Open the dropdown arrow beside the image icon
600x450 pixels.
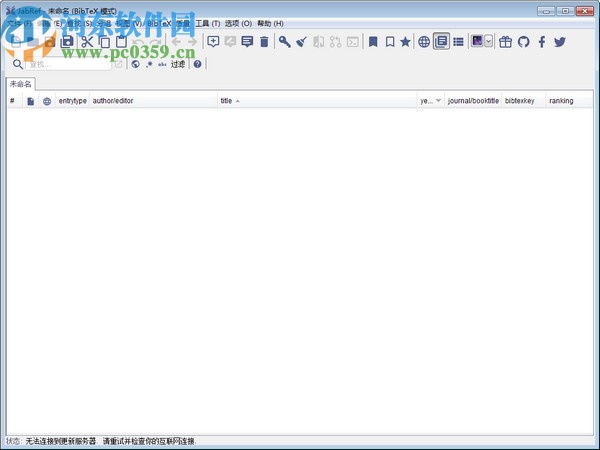point(488,41)
